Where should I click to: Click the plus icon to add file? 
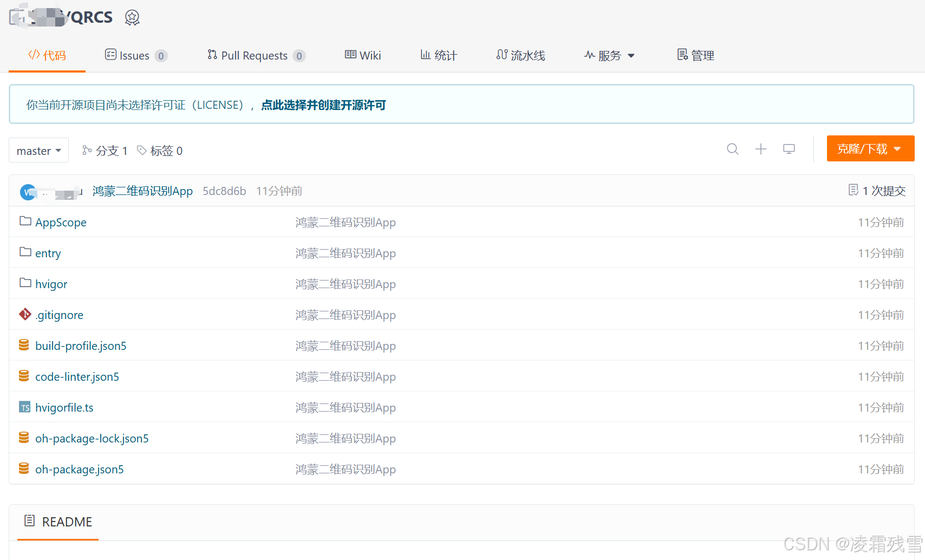tap(761, 149)
